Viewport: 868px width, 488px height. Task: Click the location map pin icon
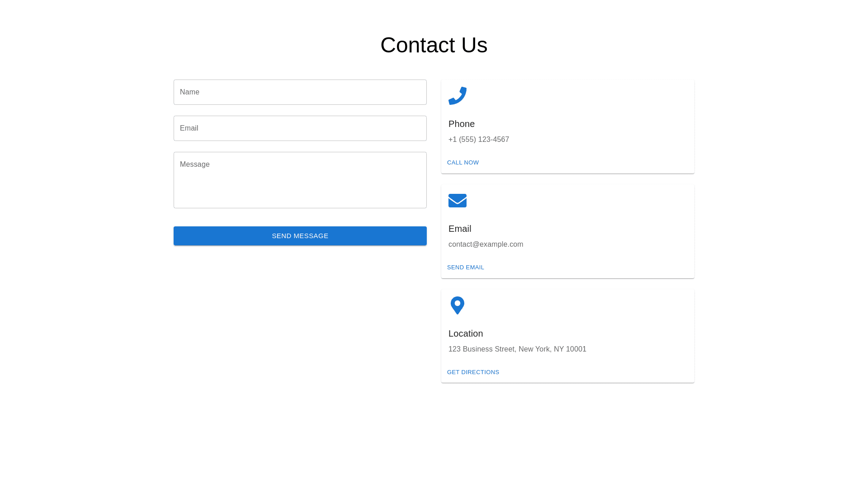(457, 305)
